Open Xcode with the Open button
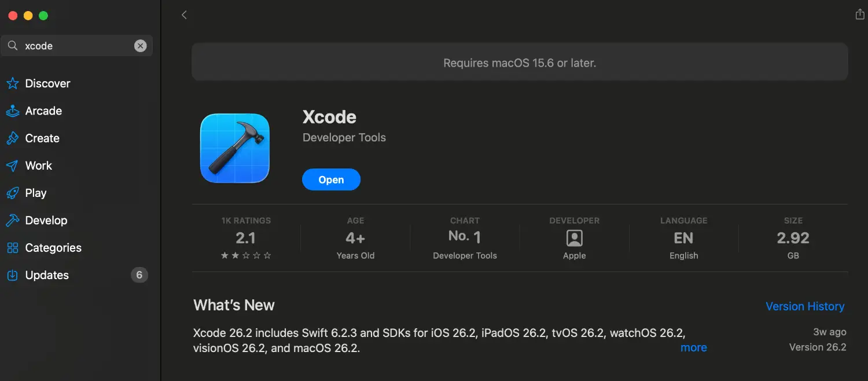Viewport: 868px width, 381px height. tap(331, 180)
